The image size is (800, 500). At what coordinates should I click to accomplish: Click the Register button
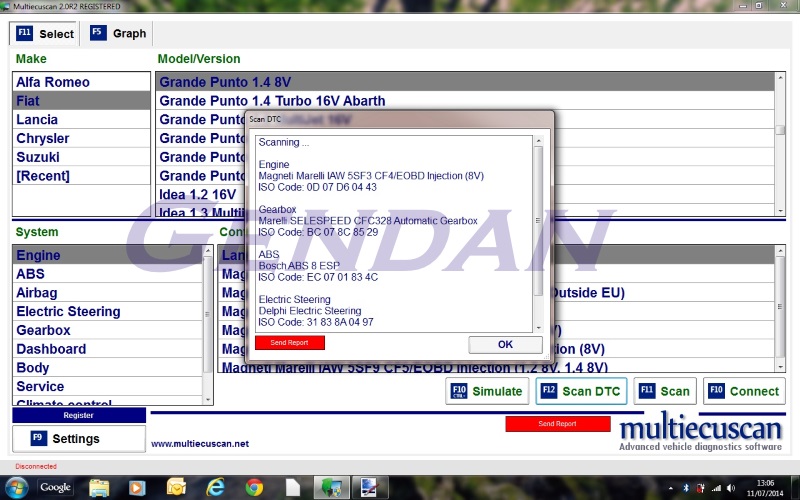pos(79,415)
